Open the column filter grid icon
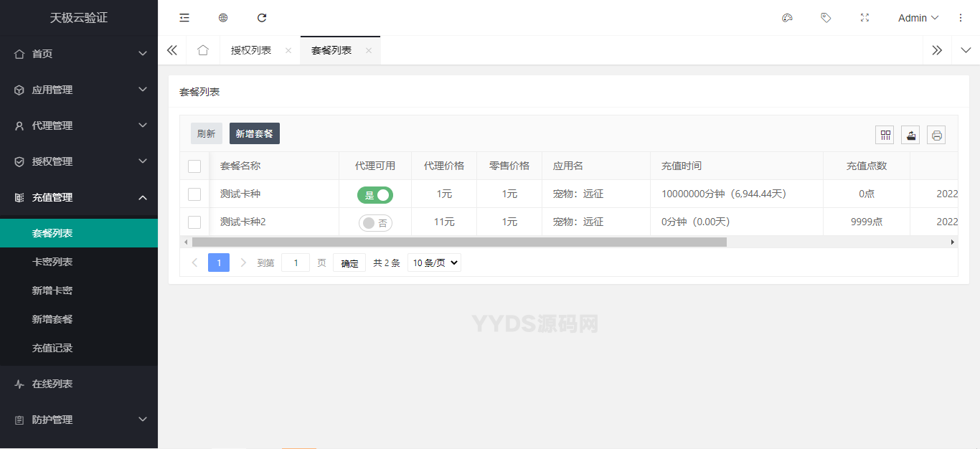The image size is (980, 449). 885,135
